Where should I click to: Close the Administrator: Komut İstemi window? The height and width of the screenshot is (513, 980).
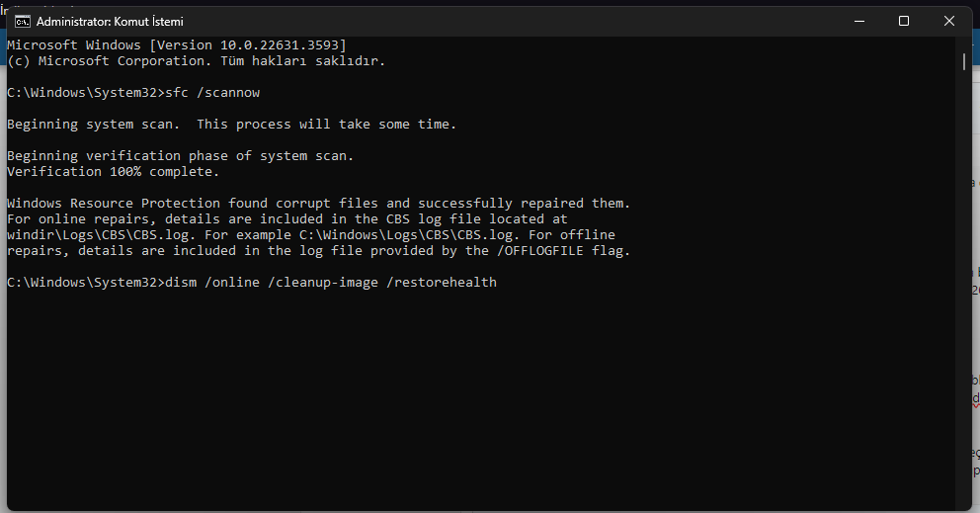coord(948,22)
